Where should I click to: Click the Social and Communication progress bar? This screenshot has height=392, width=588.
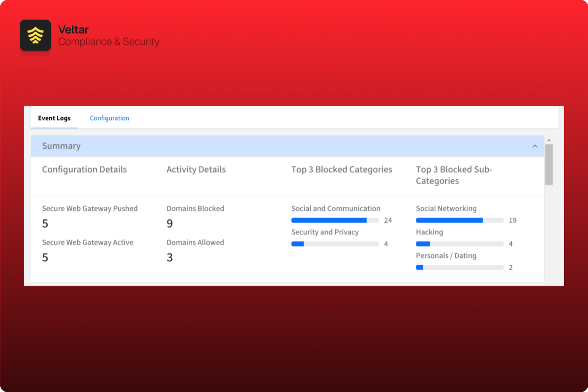coord(335,220)
